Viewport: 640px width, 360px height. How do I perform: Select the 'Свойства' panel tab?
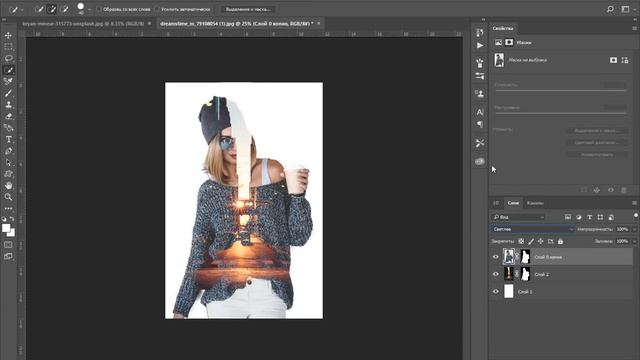(502, 29)
